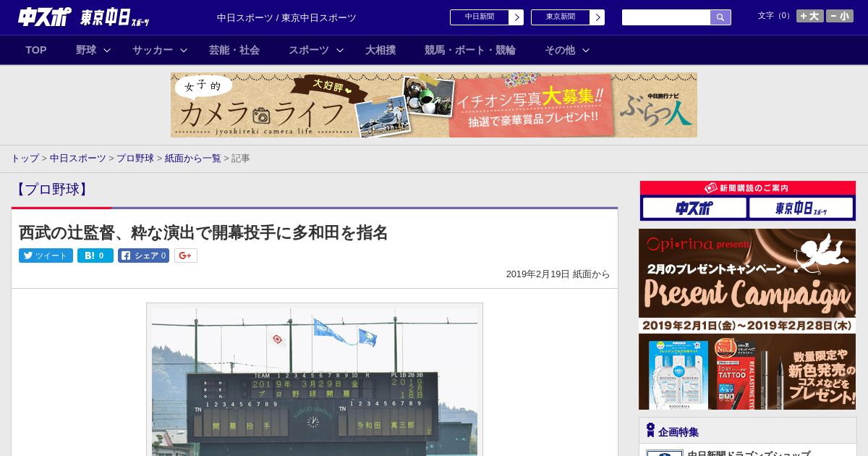Image resolution: width=868 pixels, height=456 pixels.
Task: Click the 中スポ subscription button in the sidebar
Action: (694, 208)
